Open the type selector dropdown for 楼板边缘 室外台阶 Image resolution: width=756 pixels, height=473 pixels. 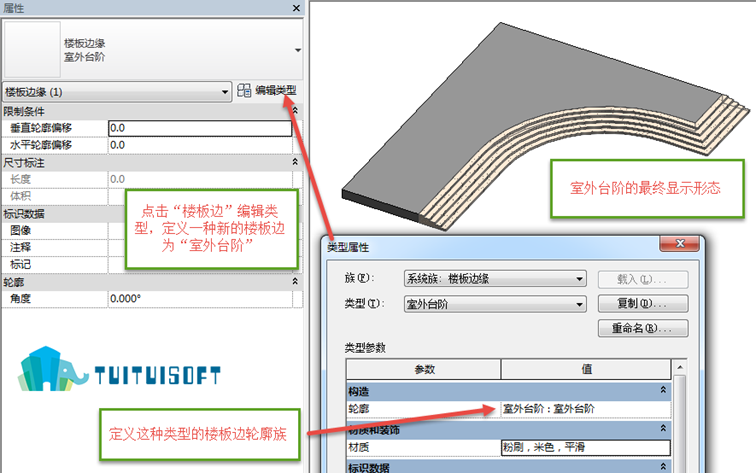coord(298,50)
